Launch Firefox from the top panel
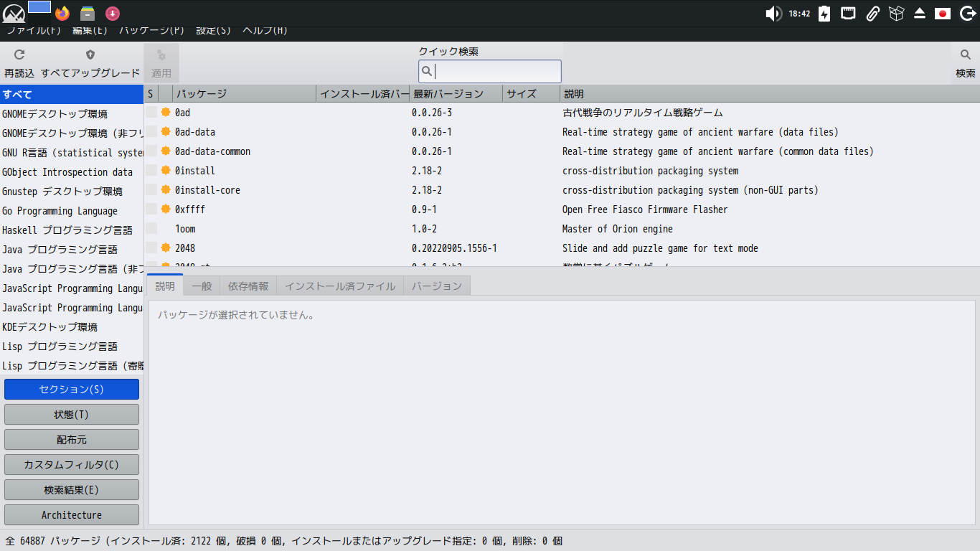Viewport: 980px width, 551px height. click(62, 14)
